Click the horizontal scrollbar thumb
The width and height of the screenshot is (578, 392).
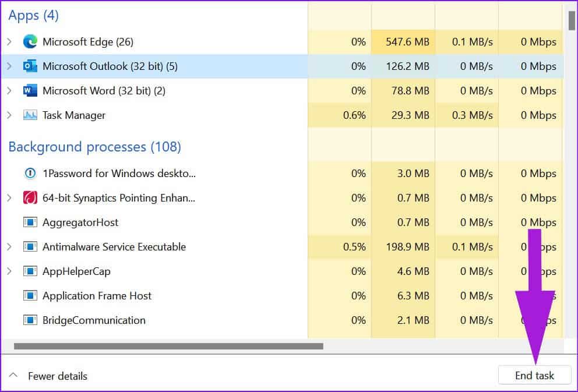tap(168, 347)
